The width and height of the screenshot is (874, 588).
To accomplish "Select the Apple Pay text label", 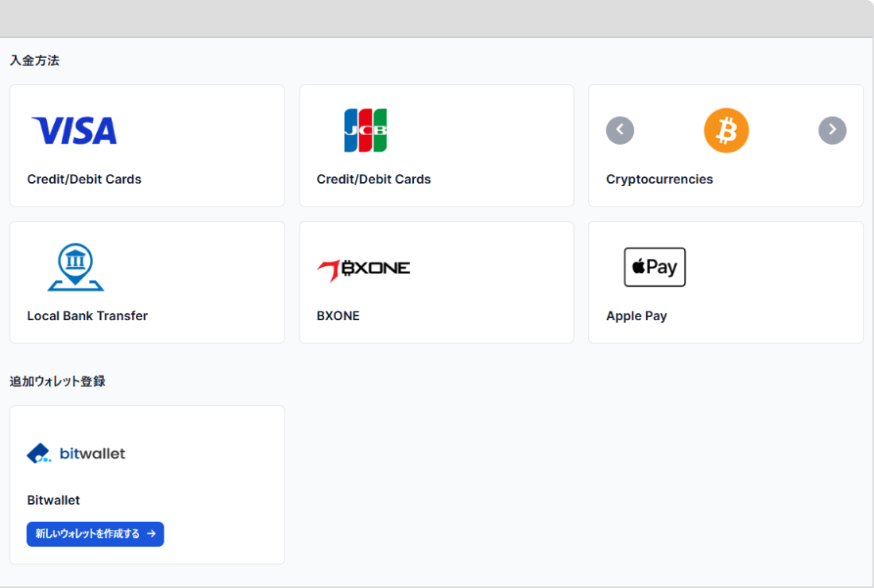I will pyautogui.click(x=636, y=316).
